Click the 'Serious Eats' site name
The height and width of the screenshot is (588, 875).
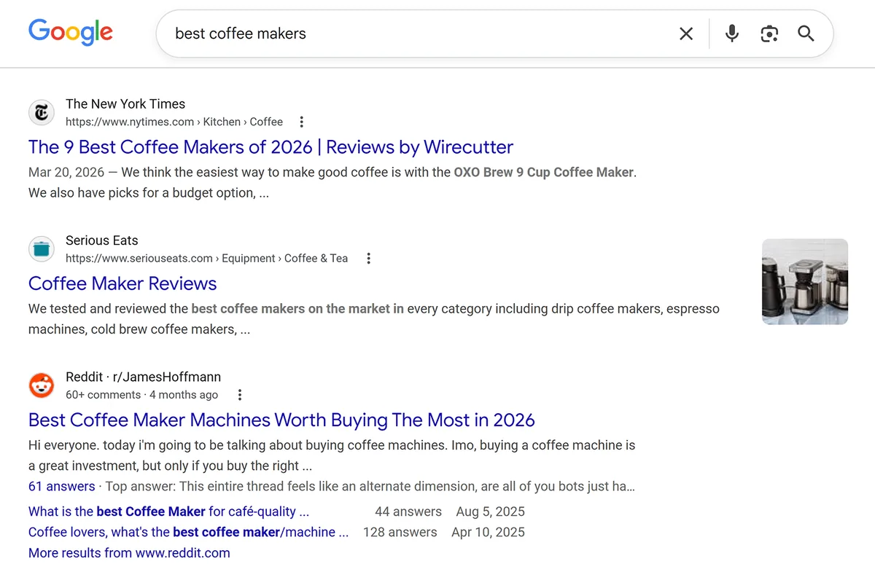click(101, 240)
